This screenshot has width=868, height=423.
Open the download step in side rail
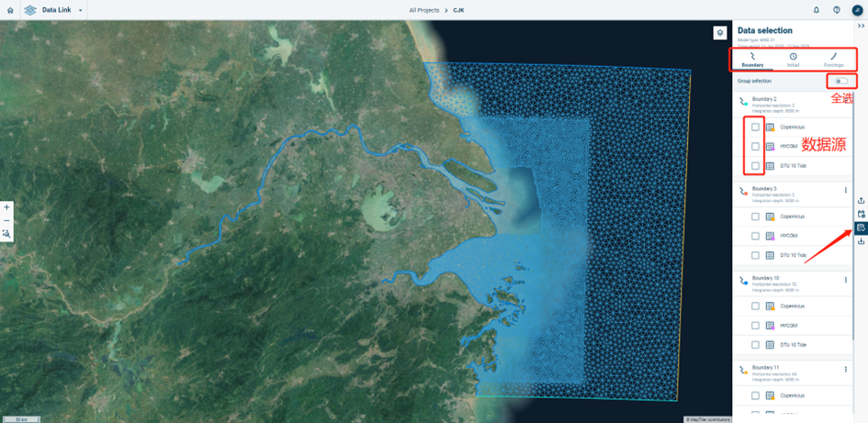[x=861, y=241]
